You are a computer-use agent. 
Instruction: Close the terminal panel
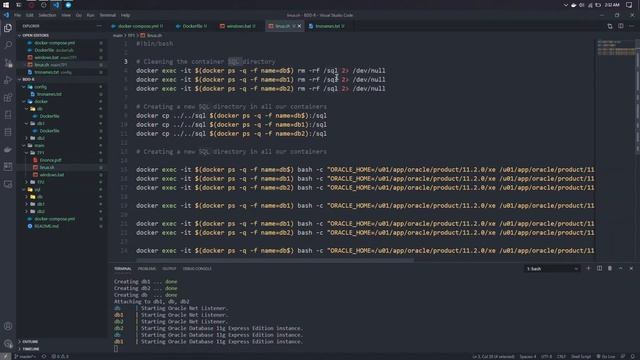click(631, 268)
